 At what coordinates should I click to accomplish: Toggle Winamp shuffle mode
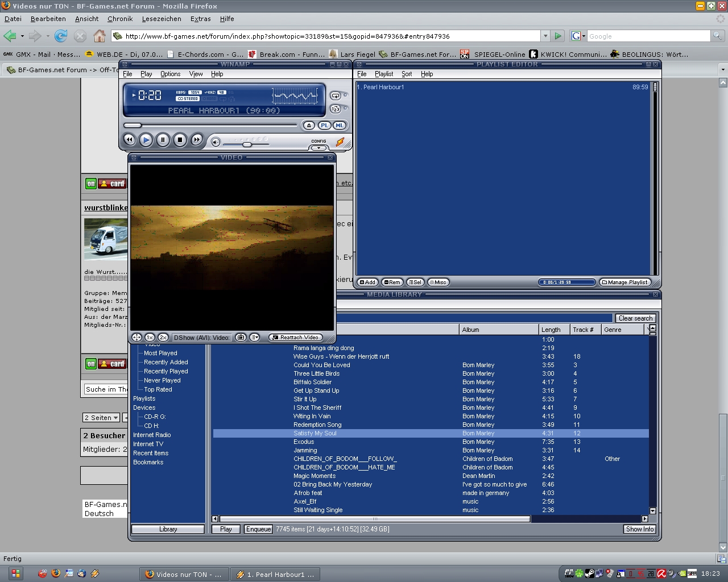[336, 109]
